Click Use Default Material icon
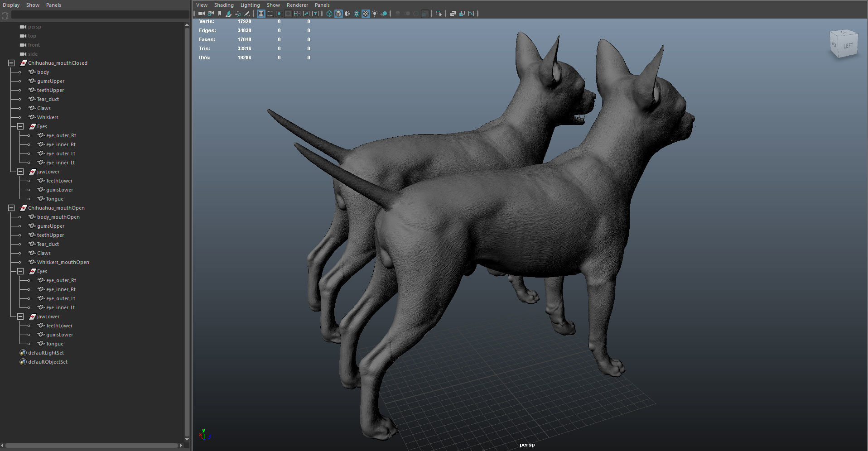 347,14
